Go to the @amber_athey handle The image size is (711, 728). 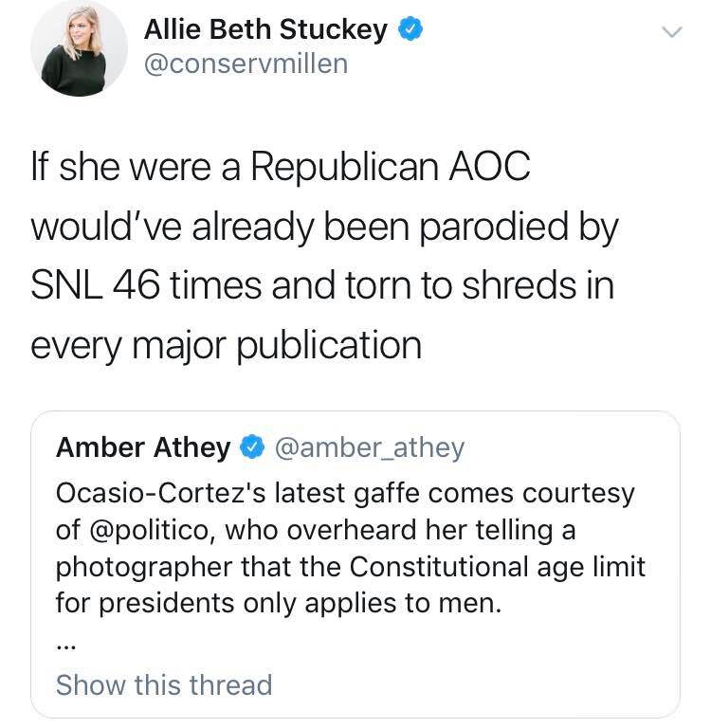[x=369, y=446]
